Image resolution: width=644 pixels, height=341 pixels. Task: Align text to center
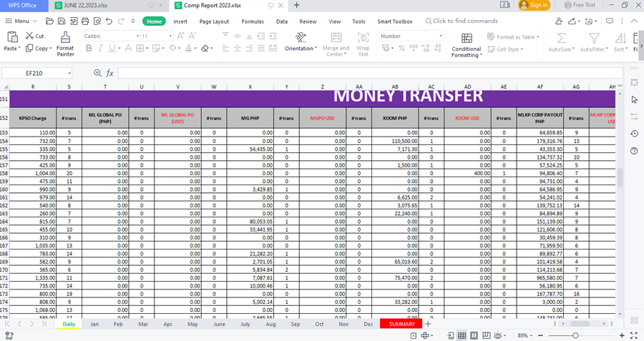pos(238,49)
